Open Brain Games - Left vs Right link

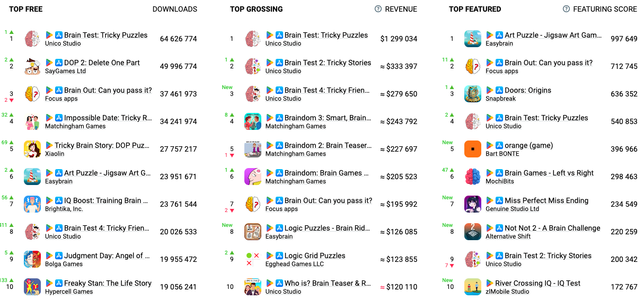(x=549, y=173)
